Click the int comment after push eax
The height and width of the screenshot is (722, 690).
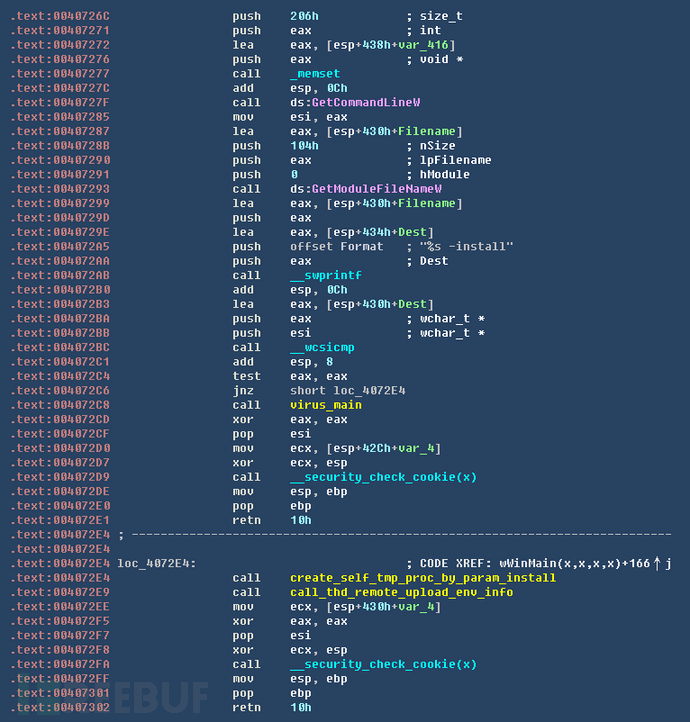tap(430, 30)
